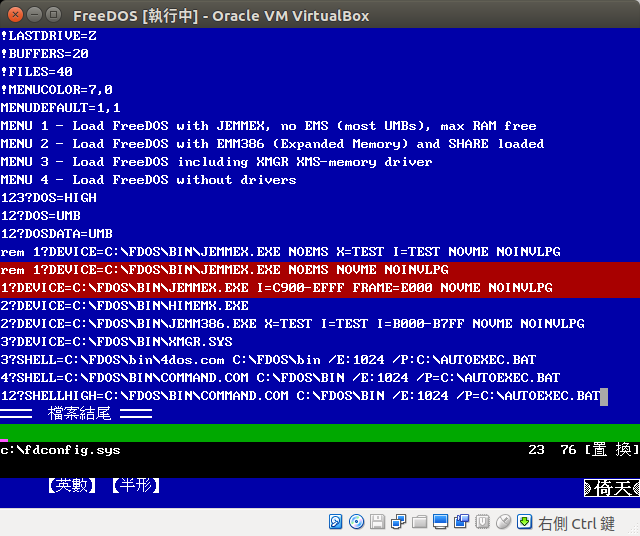Screen dimensions: 640x536
Task: Click the MENU 1 JEMMEX line
Action: (x=269, y=126)
